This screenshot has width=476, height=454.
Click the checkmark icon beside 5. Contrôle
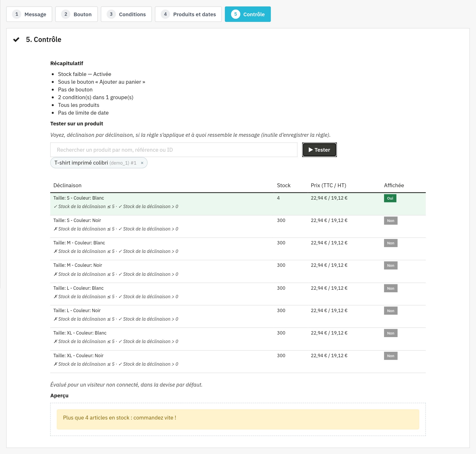(16, 39)
